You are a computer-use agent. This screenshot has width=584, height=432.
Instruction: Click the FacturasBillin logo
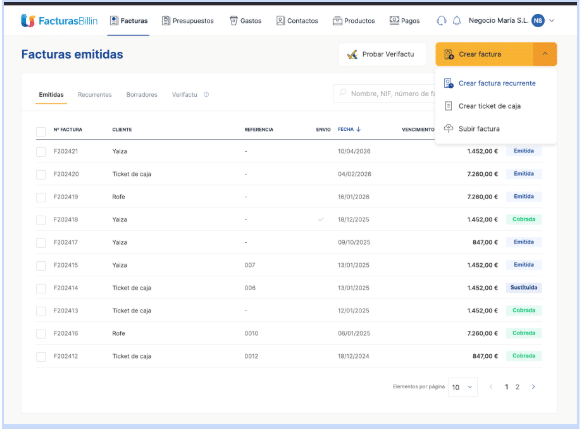click(x=59, y=20)
